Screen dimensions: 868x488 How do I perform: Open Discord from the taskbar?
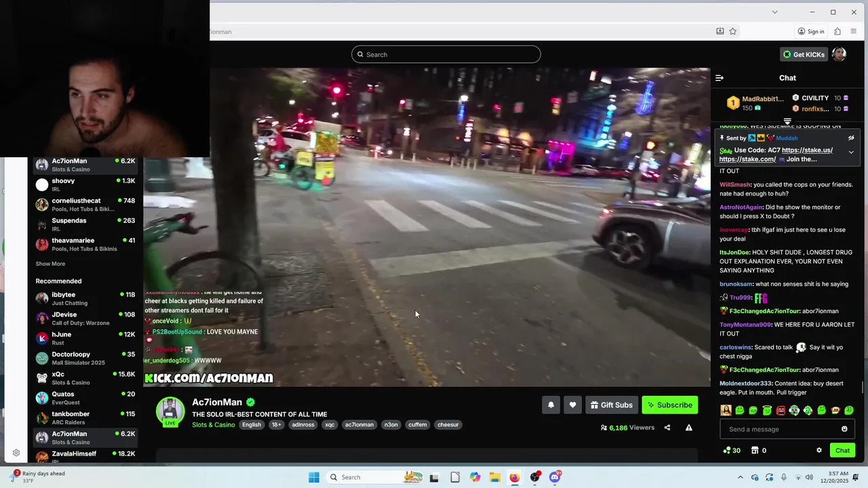pyautogui.click(x=555, y=477)
